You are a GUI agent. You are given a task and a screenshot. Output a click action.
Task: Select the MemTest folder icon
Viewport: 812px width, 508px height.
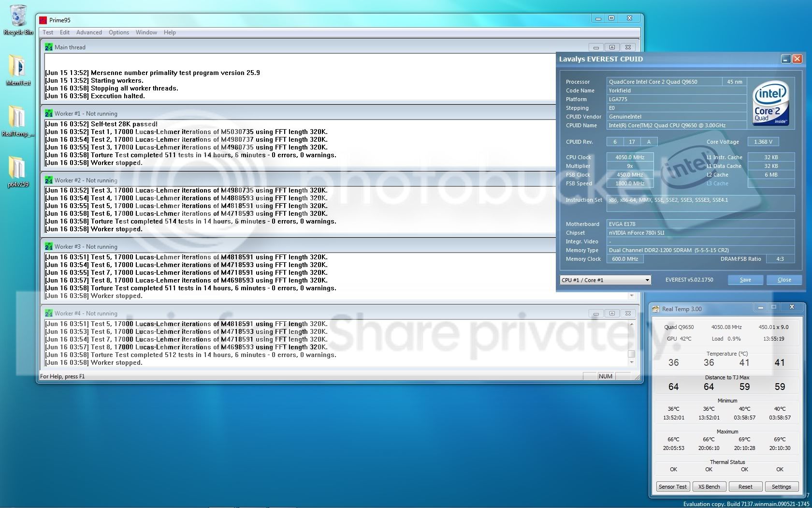[18, 70]
